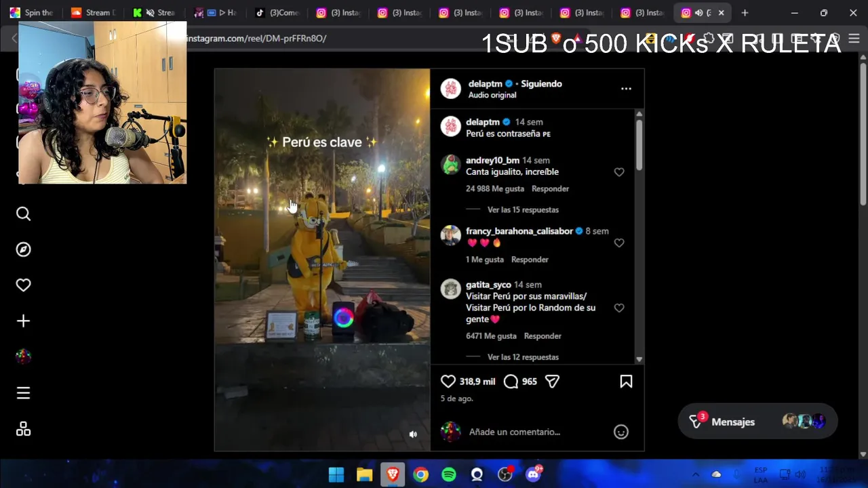The width and height of the screenshot is (868, 488).
Task: Open the Mensajes floating panel
Action: (x=757, y=422)
